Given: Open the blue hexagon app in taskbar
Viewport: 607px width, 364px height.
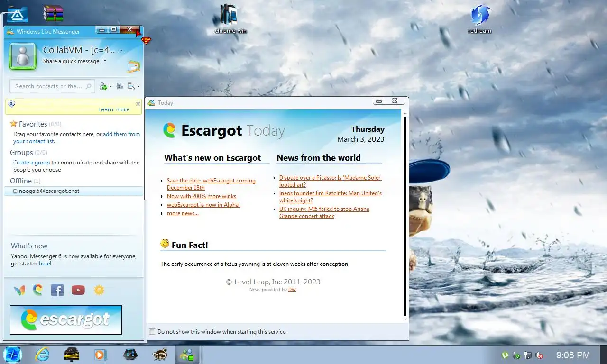Looking at the screenshot, I should coord(130,355).
